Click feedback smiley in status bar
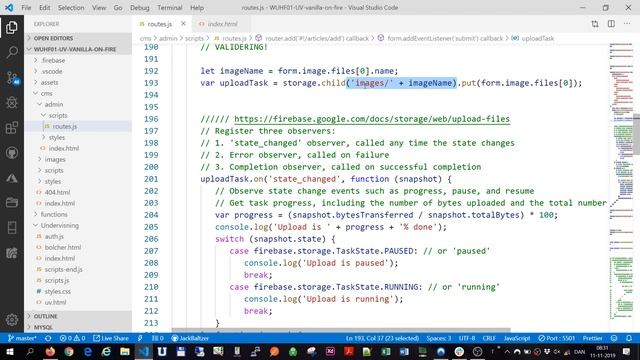The height and width of the screenshot is (360, 640). 614,338
